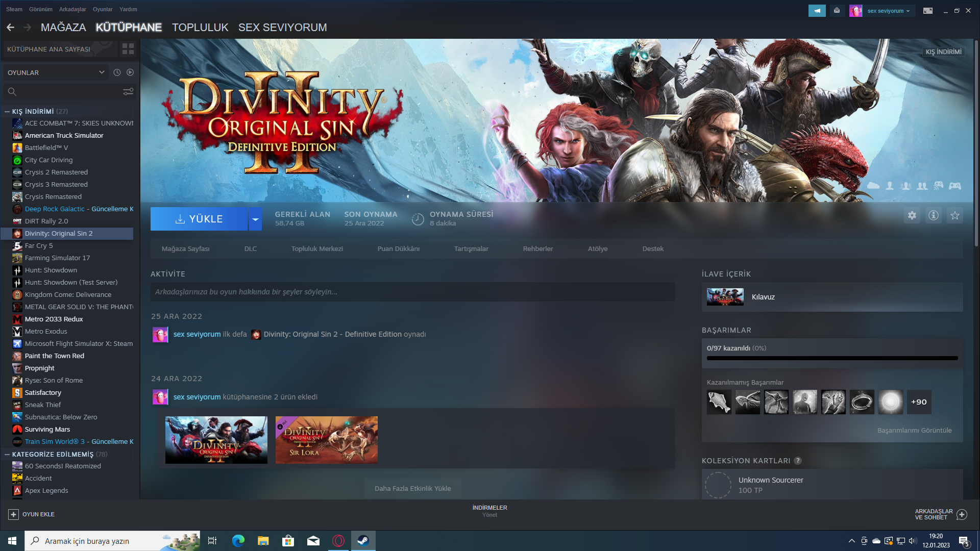Toggle sort by recent clock icon

tap(117, 72)
